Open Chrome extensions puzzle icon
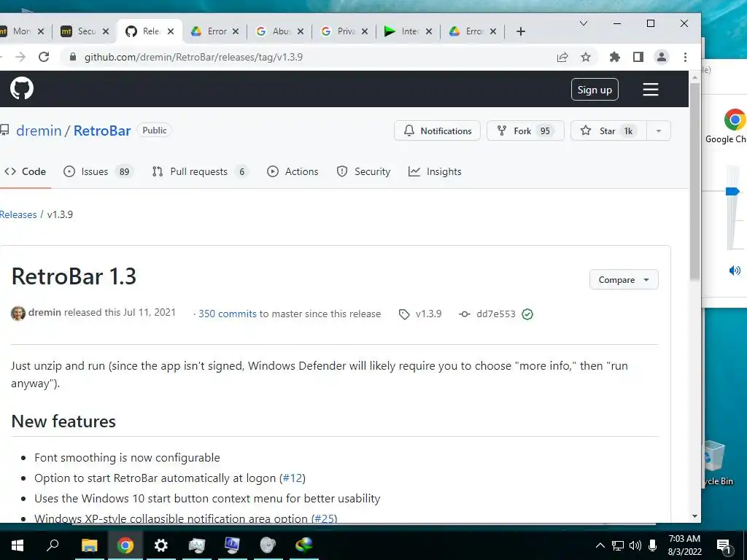The width and height of the screenshot is (747, 560). click(614, 57)
